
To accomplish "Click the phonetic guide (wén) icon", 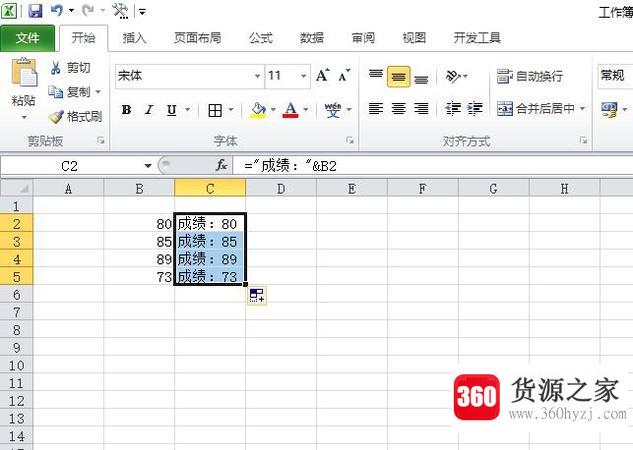I will click(333, 110).
